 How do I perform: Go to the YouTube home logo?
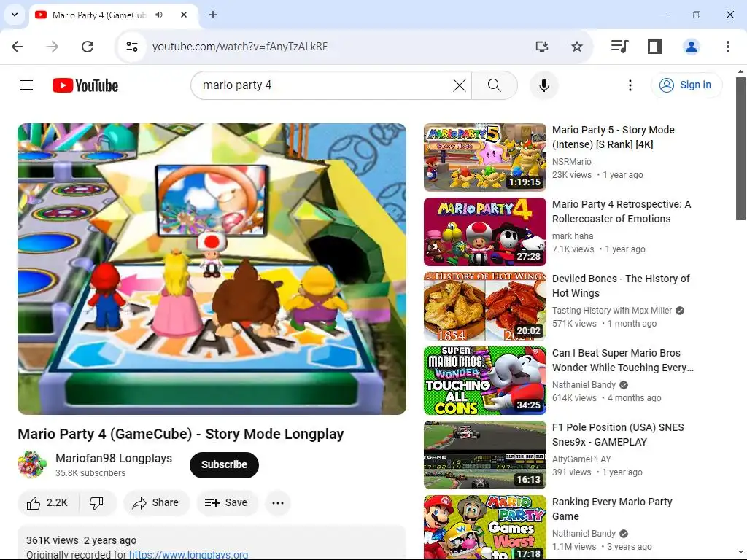pyautogui.click(x=85, y=85)
